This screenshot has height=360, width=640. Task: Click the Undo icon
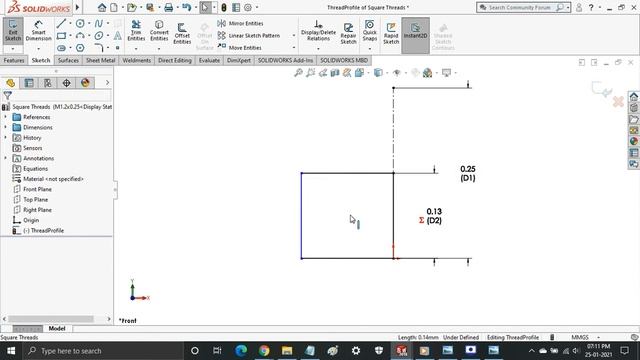point(187,7)
